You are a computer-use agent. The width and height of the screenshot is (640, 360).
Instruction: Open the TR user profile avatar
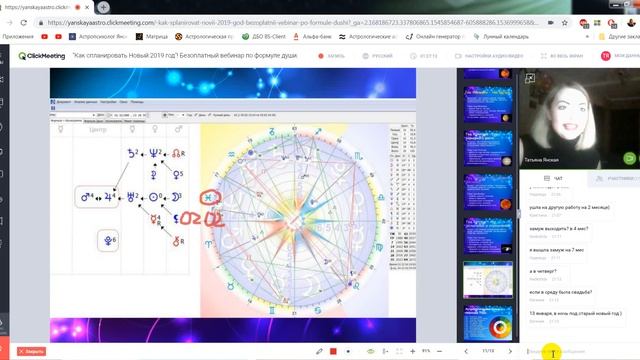pos(606,56)
